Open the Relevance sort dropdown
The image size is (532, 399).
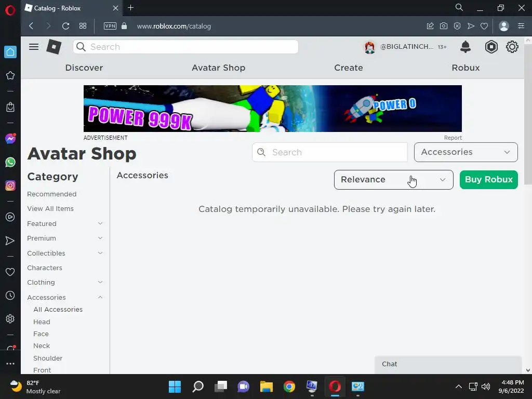394,179
